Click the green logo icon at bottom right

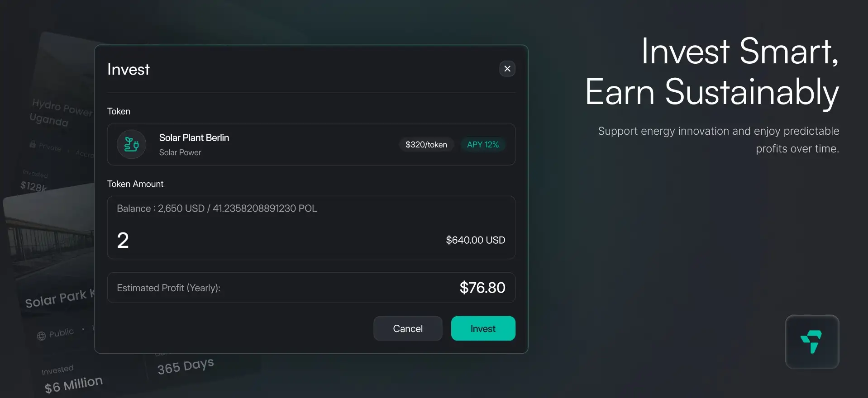pyautogui.click(x=812, y=341)
